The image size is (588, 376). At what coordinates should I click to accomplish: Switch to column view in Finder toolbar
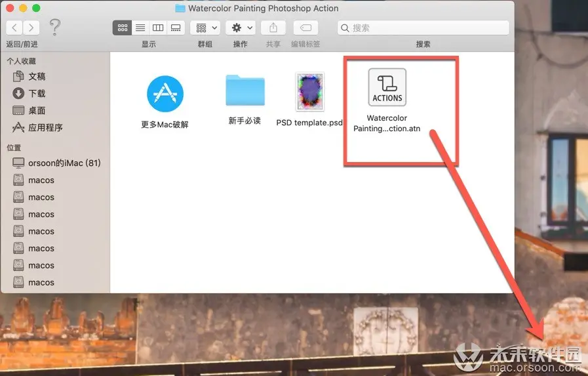click(x=158, y=28)
